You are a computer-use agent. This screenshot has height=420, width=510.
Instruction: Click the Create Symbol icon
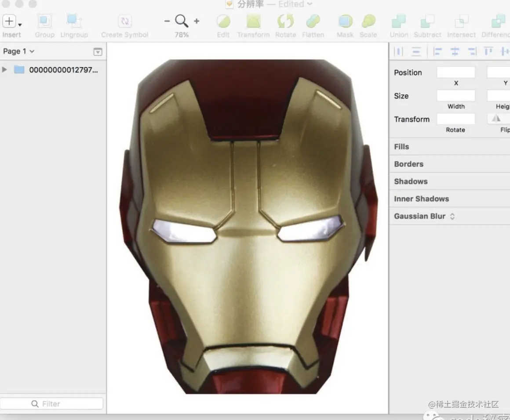pos(125,21)
